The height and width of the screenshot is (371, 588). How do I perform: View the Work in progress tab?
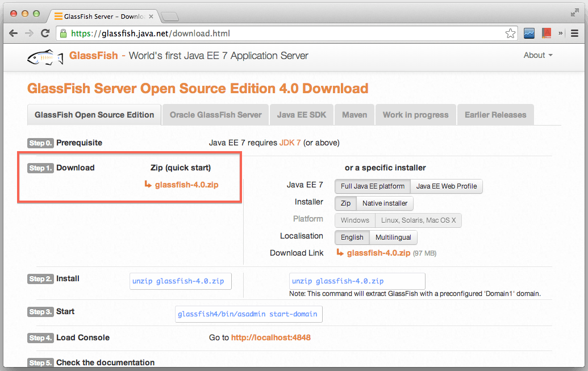point(415,115)
